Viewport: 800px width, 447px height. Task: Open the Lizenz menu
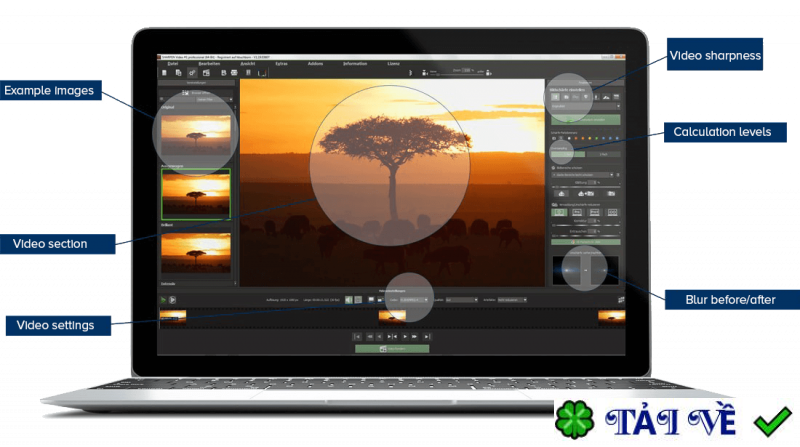393,64
